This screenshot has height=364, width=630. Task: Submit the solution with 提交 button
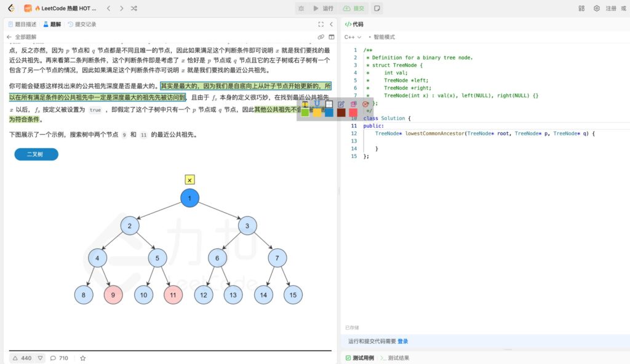coord(354,8)
